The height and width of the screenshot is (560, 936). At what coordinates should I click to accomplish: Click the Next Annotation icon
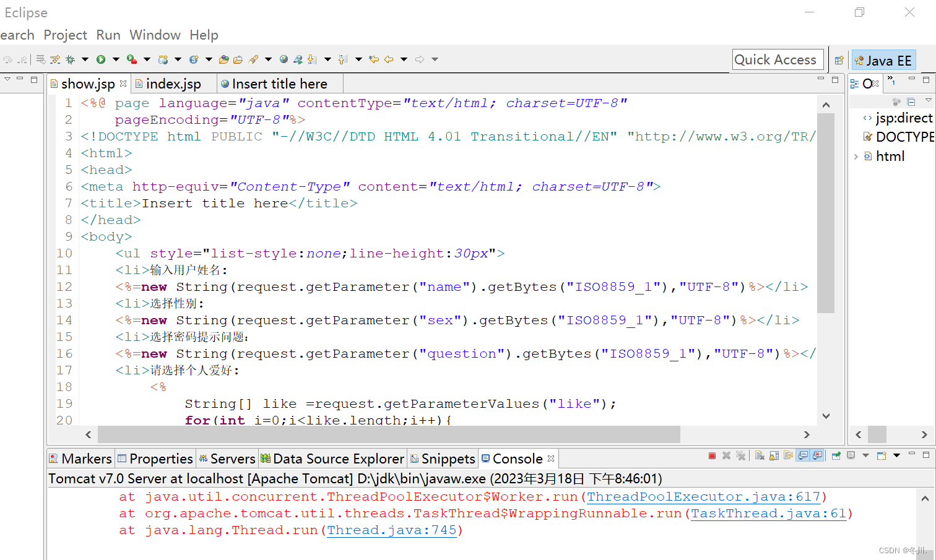tap(311, 59)
